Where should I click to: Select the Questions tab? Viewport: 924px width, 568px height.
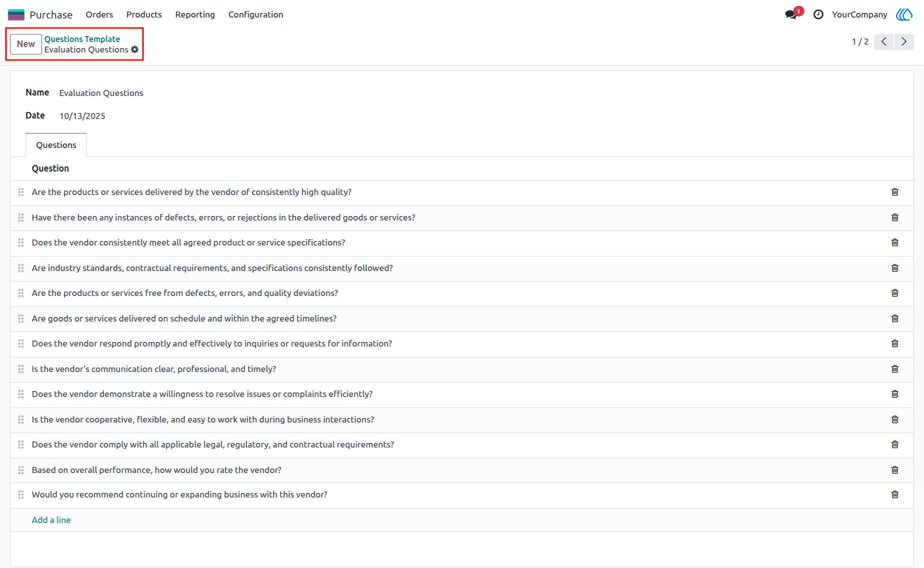click(x=56, y=145)
